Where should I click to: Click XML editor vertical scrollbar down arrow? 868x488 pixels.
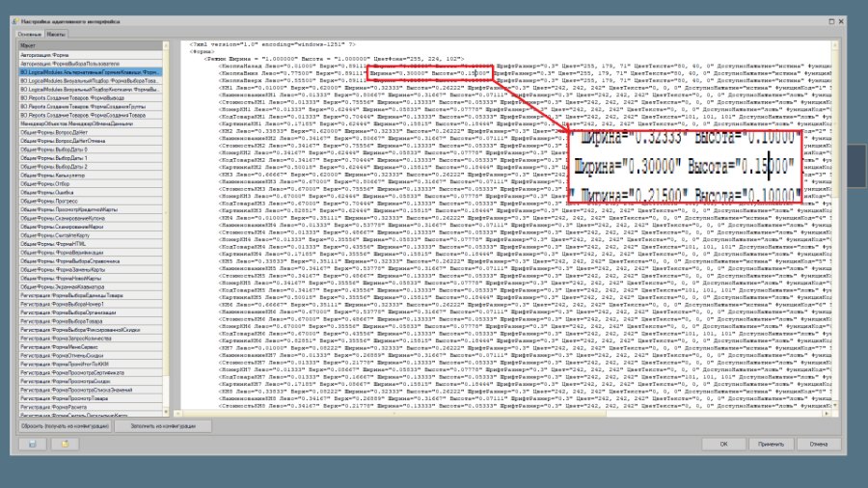(835, 406)
